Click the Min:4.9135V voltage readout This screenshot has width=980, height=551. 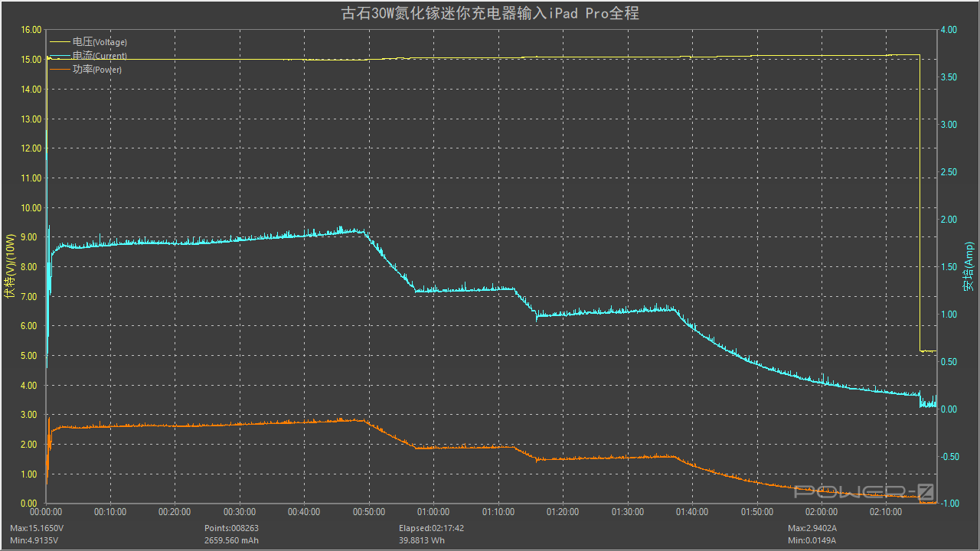pyautogui.click(x=35, y=540)
